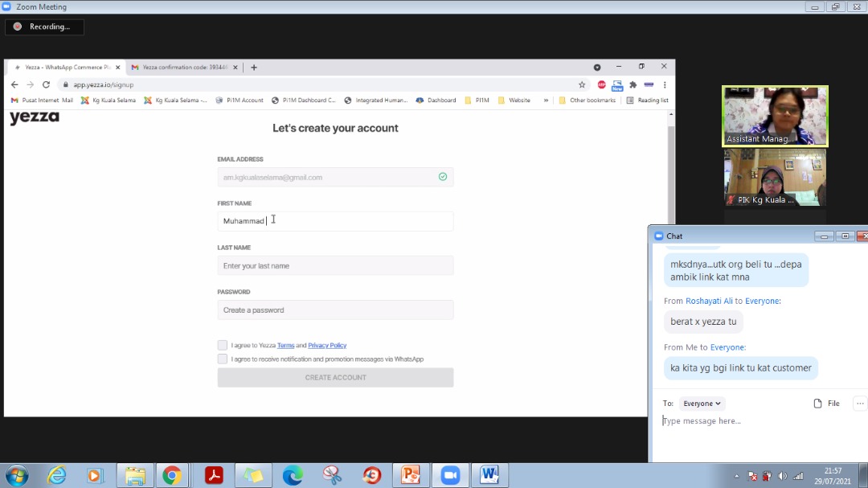
Task: Open the red adblock extension icon
Action: coord(602,84)
